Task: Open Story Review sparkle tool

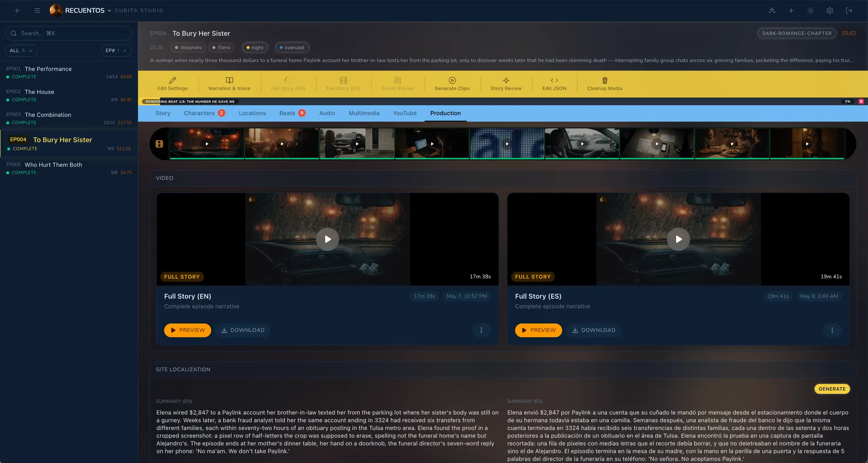Action: pyautogui.click(x=506, y=84)
